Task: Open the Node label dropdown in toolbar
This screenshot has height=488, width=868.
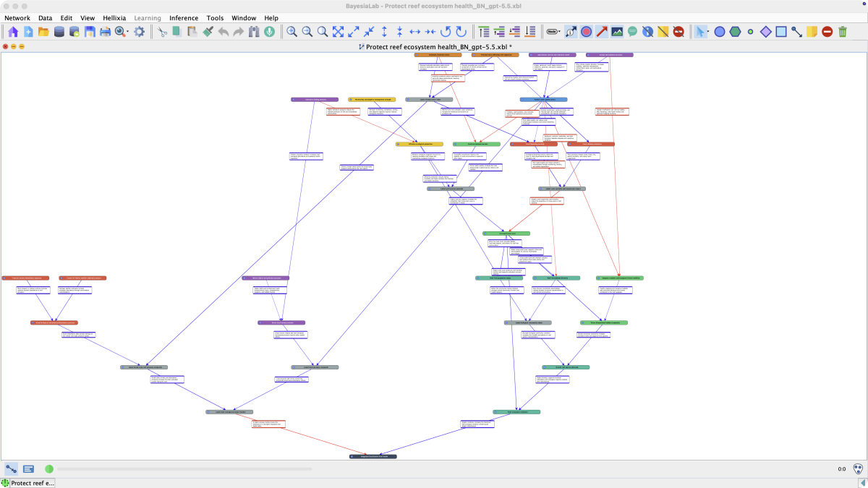Action: click(x=553, y=32)
